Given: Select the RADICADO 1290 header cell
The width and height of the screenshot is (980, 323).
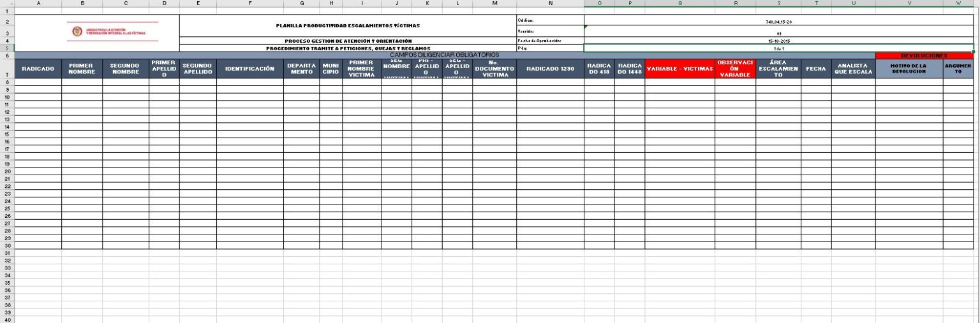Looking at the screenshot, I should coord(550,69).
